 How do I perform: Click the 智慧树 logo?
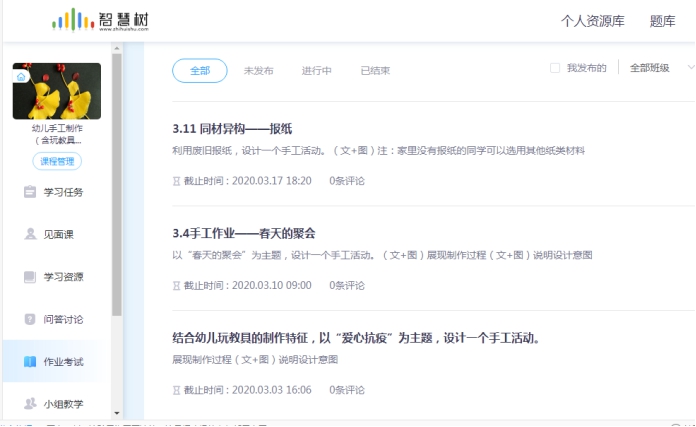[x=101, y=20]
